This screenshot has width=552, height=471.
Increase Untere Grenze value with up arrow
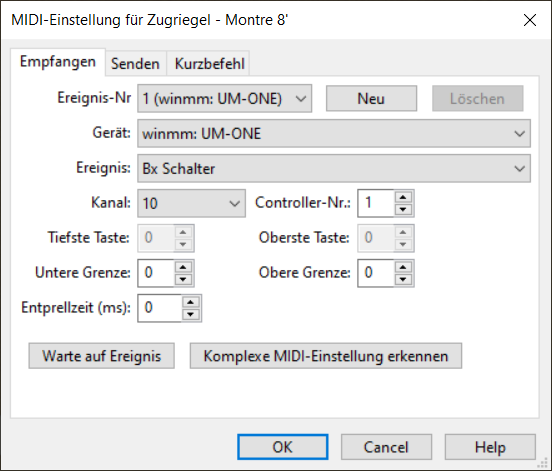click(x=183, y=267)
